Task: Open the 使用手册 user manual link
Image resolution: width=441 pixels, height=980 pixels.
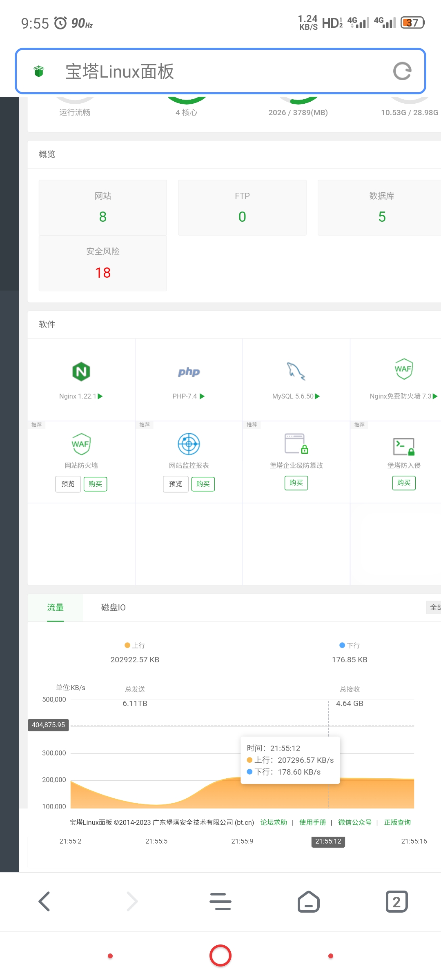Action: [313, 822]
